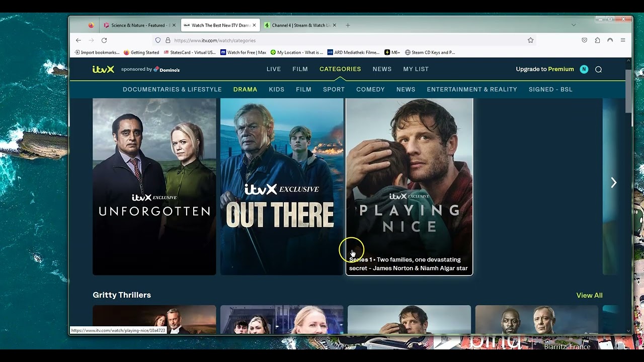Show next dramas with the carousel arrow
644x362 pixels.
tap(614, 183)
